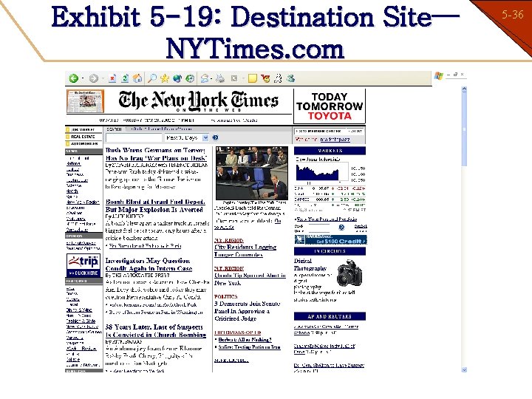Image resolution: width=532 pixels, height=399 pixels.
Task: Open the Forward button history dropdown arrow
Action: [x=103, y=79]
